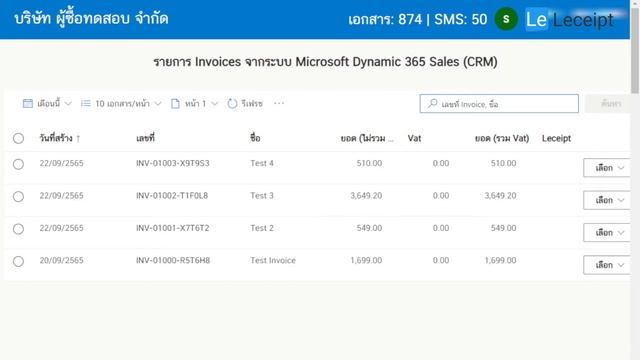Click the invoice number INV-01000-R5T6H8
The image size is (640, 360).
pyautogui.click(x=173, y=260)
